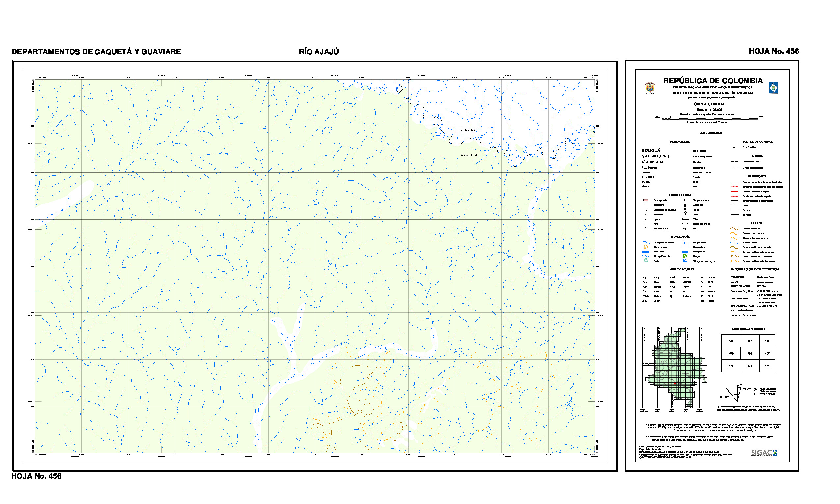Click the SIGAC logo in the legend footer

(x=765, y=453)
